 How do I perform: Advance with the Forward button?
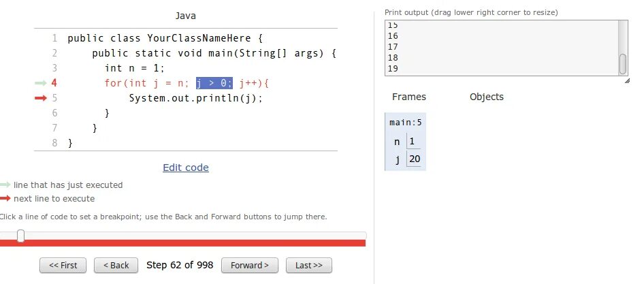pos(250,265)
